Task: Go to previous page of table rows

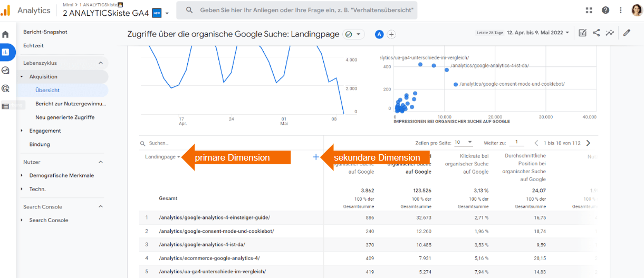Action: click(x=536, y=143)
